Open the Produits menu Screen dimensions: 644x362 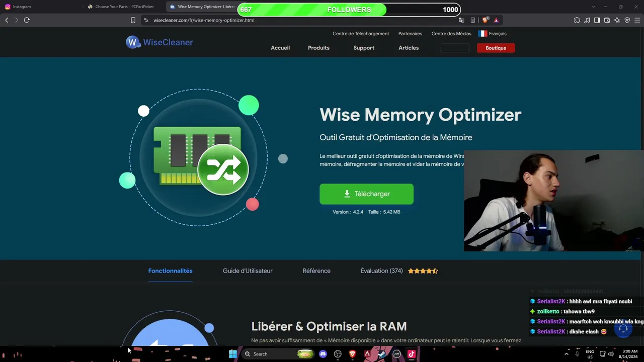[x=318, y=48]
